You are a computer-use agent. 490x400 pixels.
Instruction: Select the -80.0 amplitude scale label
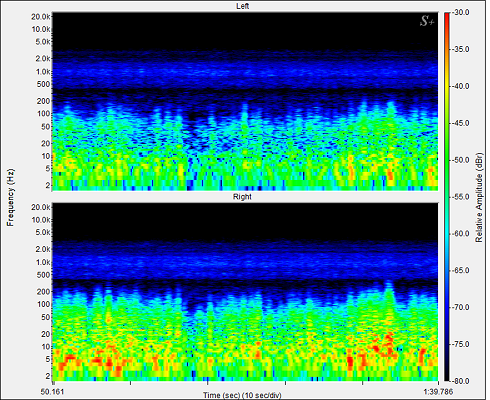point(462,381)
